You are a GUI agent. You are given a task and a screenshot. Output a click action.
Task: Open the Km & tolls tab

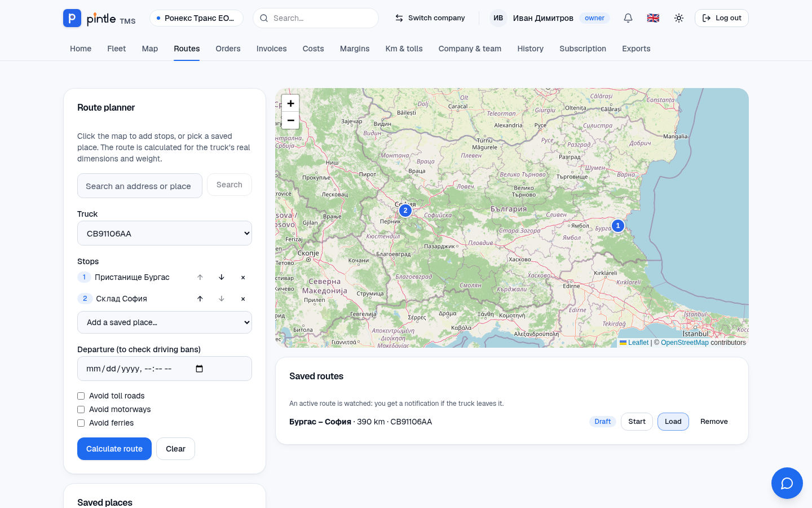coord(404,49)
